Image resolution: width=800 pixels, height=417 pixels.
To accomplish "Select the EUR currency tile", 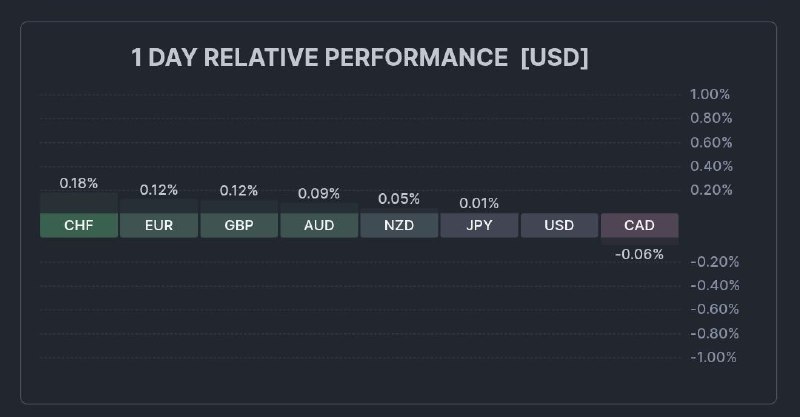I will point(159,225).
